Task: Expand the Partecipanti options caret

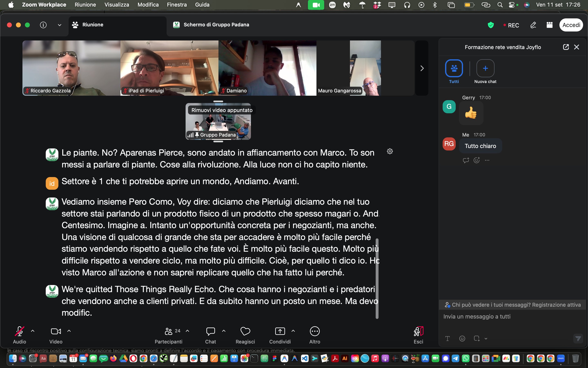Action: tap(187, 331)
